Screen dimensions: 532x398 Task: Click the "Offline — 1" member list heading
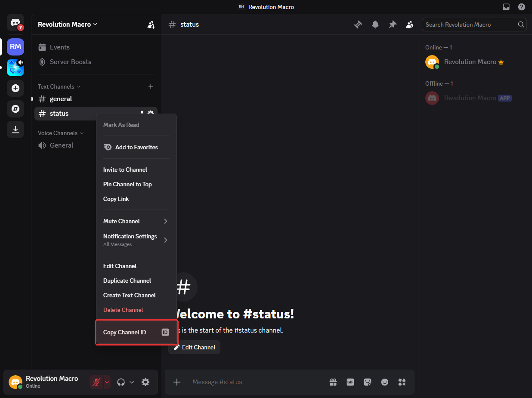(x=439, y=83)
